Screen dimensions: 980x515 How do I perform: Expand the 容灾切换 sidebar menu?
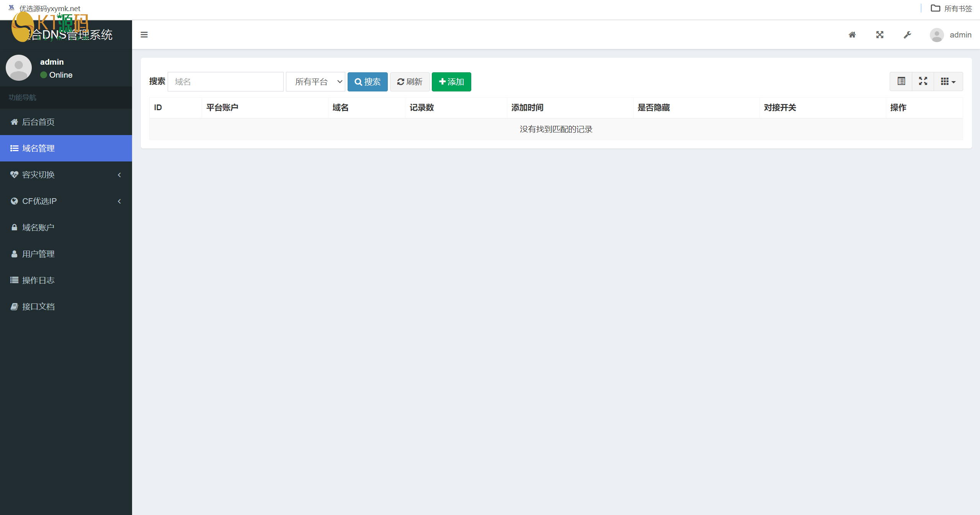[x=66, y=175]
